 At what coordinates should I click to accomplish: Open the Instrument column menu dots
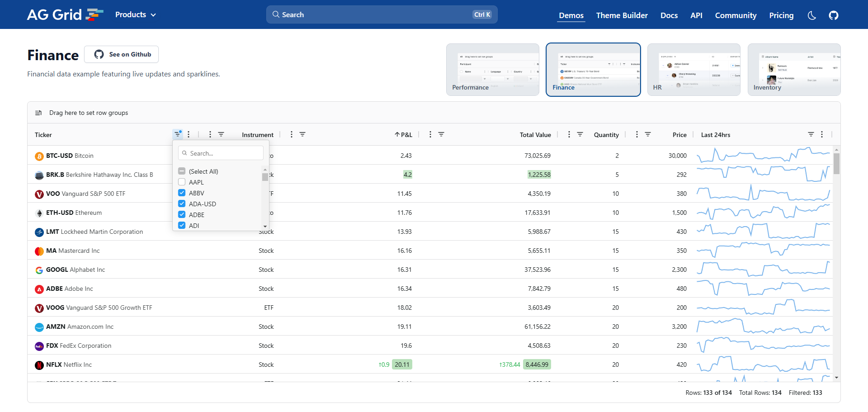[x=210, y=134]
